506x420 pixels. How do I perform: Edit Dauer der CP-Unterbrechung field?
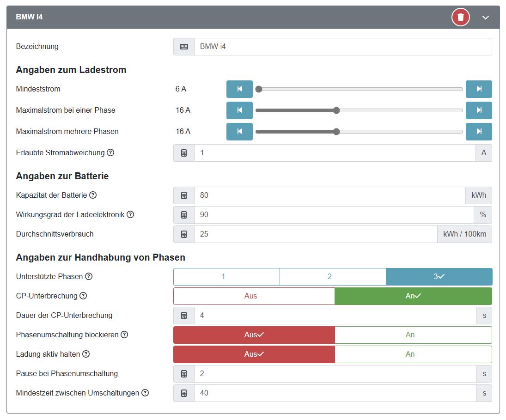click(x=335, y=316)
